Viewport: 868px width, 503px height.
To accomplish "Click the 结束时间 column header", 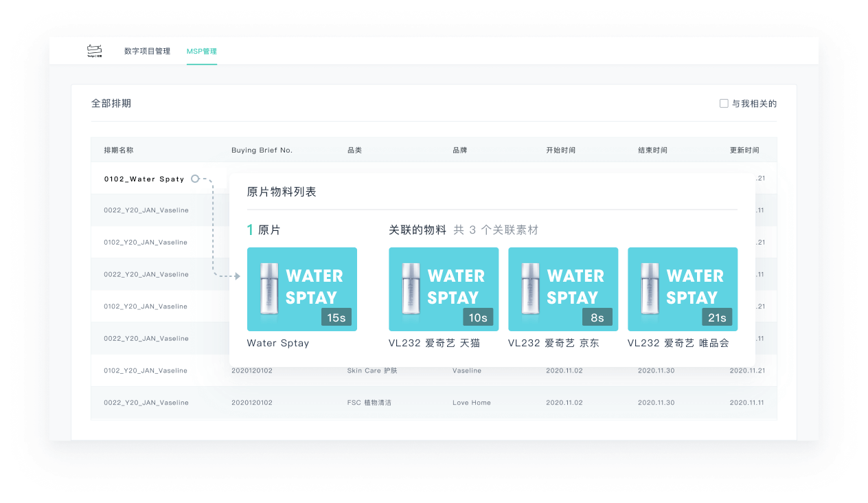I will [652, 150].
